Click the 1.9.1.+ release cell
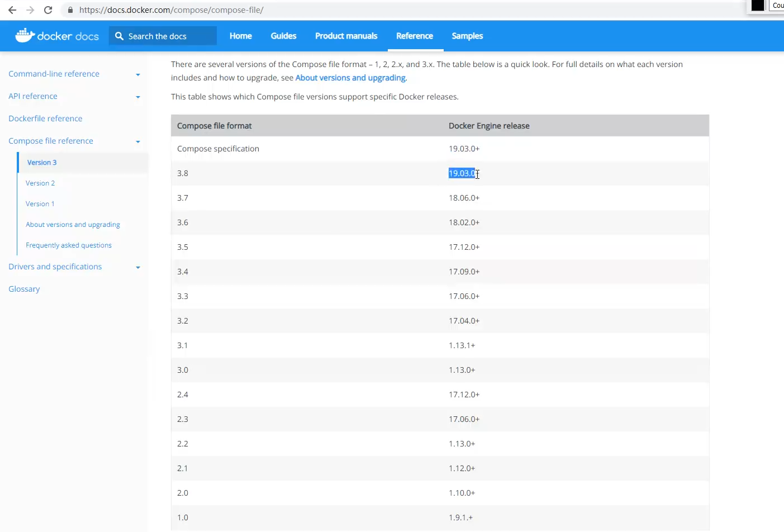 tap(461, 517)
